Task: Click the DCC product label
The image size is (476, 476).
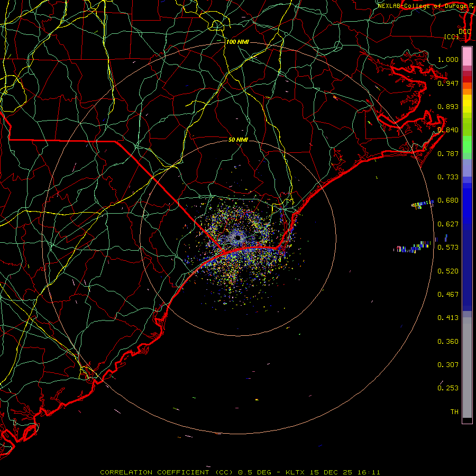Action: (x=465, y=32)
